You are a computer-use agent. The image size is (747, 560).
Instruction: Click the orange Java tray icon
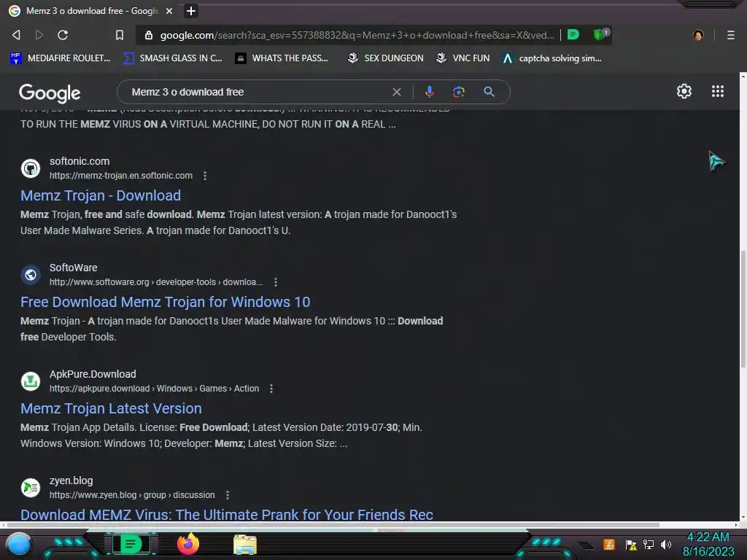[609, 544]
